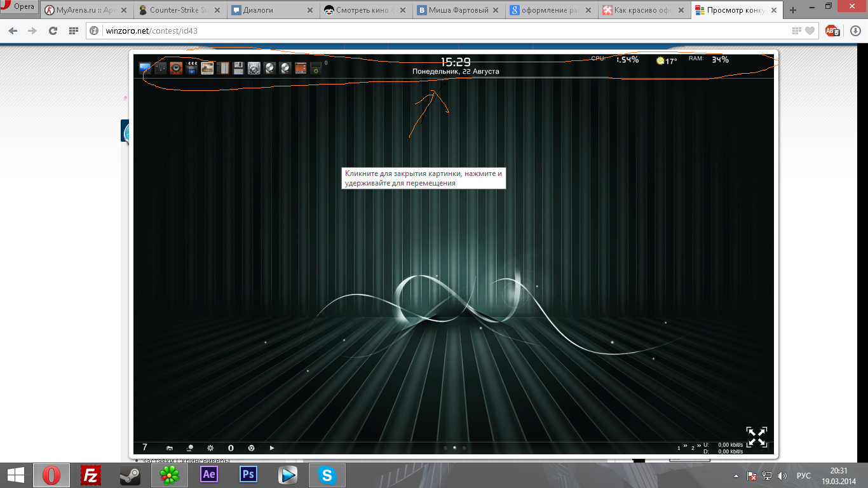Viewport: 868px width, 488px height.
Task: Switch to the Как красиво оформить tab
Action: pos(644,10)
